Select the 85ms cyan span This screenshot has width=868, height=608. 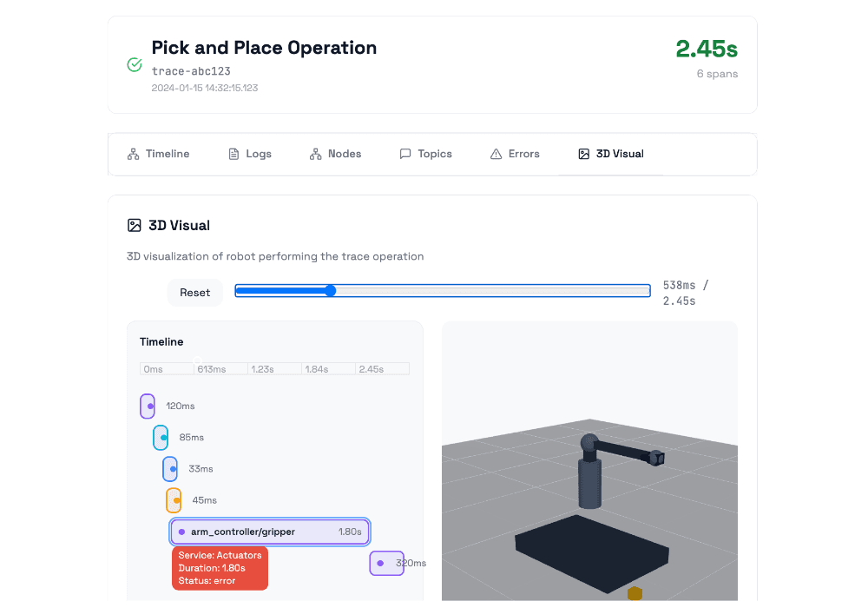(161, 438)
